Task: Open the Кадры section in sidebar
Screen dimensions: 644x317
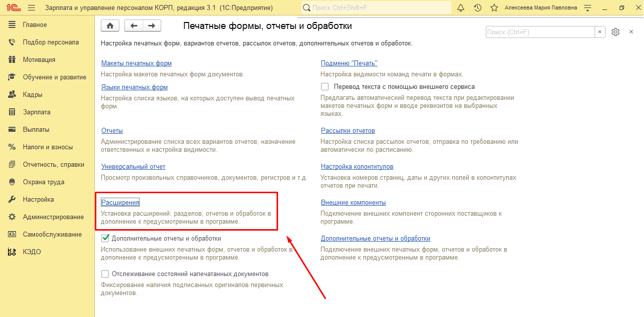Action: point(32,95)
